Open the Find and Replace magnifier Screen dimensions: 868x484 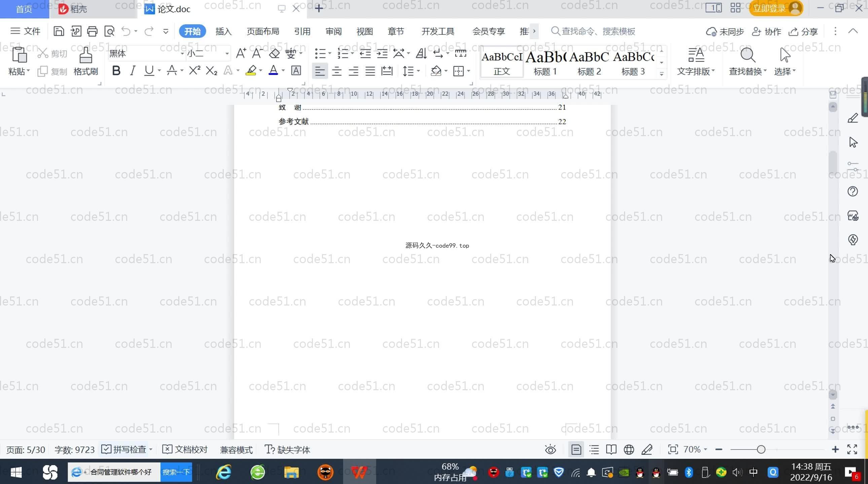point(748,55)
